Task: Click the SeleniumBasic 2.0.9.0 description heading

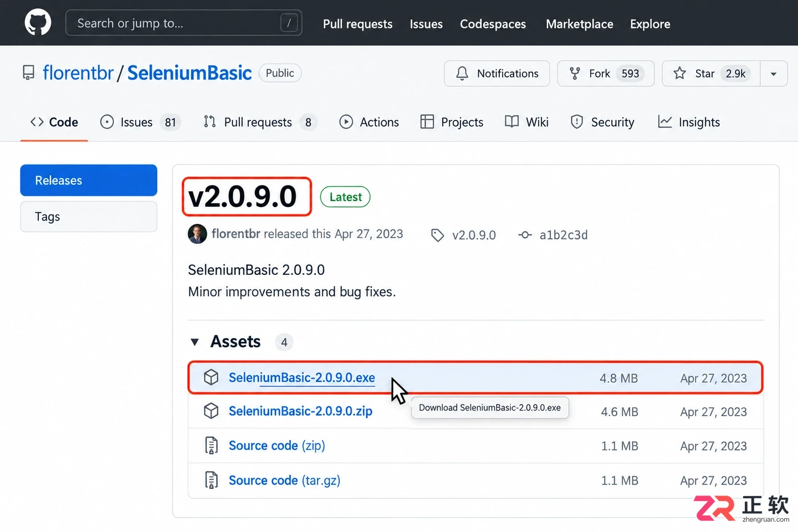Action: (x=256, y=270)
